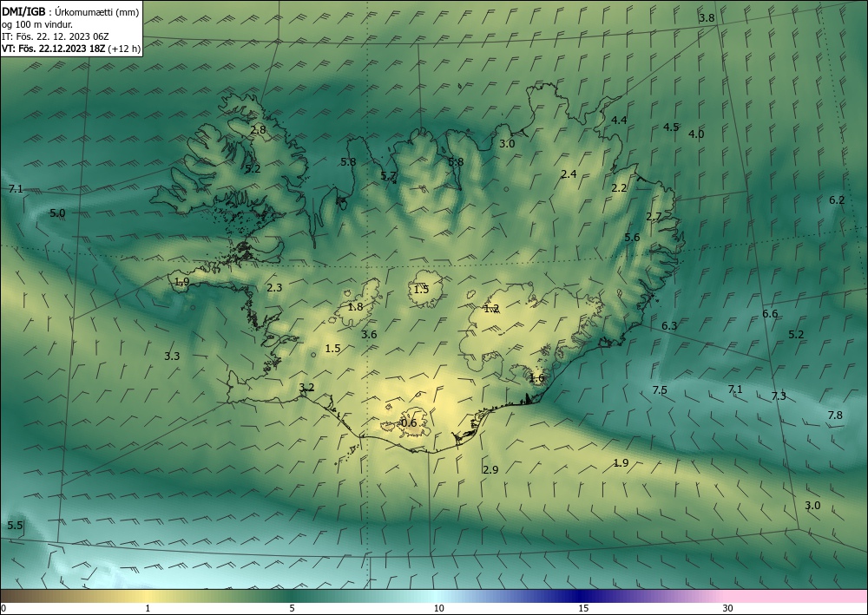Click the 3.6 precipitation value

(369, 334)
